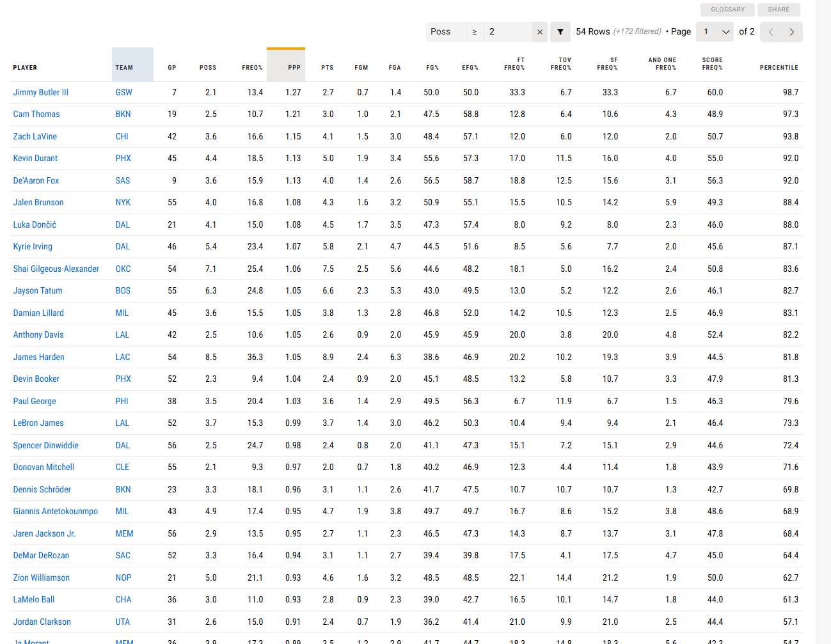The width and height of the screenshot is (831, 644).
Task: Open James Harden player link
Action: click(x=39, y=357)
